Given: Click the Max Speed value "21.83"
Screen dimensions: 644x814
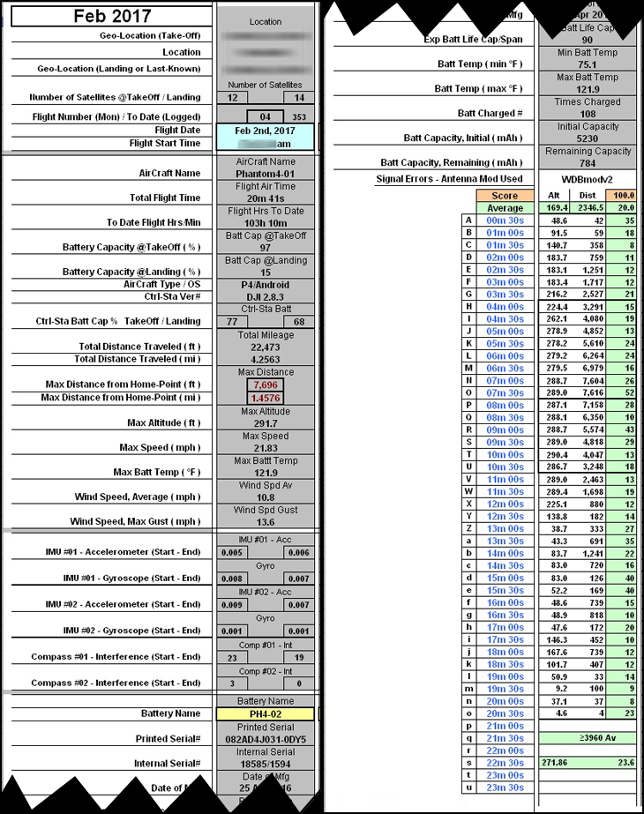Looking at the screenshot, I should pos(266,448).
